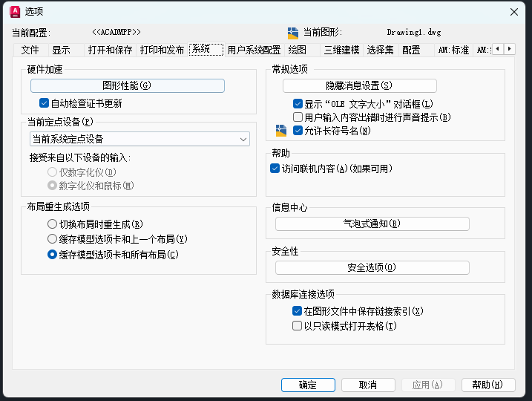
Task: Click the AutoCAD app icon in title bar
Action: coord(15,12)
